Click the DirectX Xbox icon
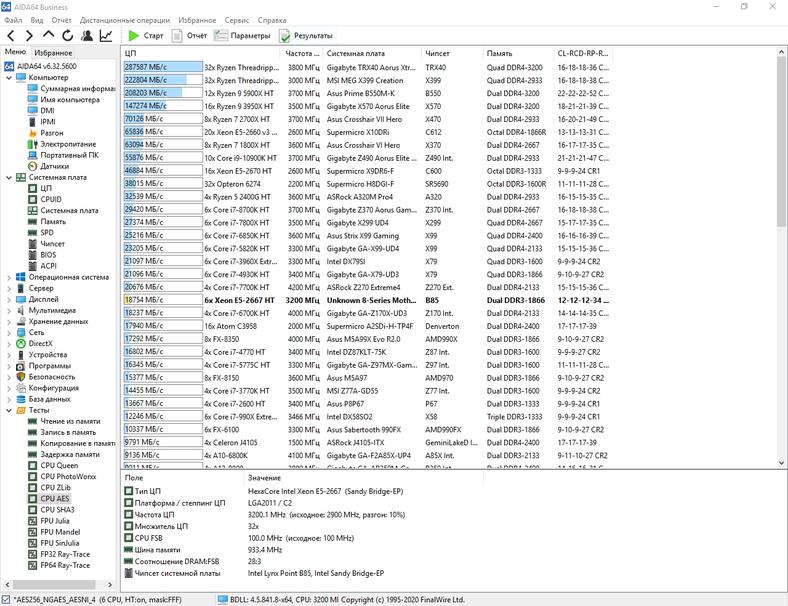This screenshot has height=606, width=788. [x=21, y=344]
